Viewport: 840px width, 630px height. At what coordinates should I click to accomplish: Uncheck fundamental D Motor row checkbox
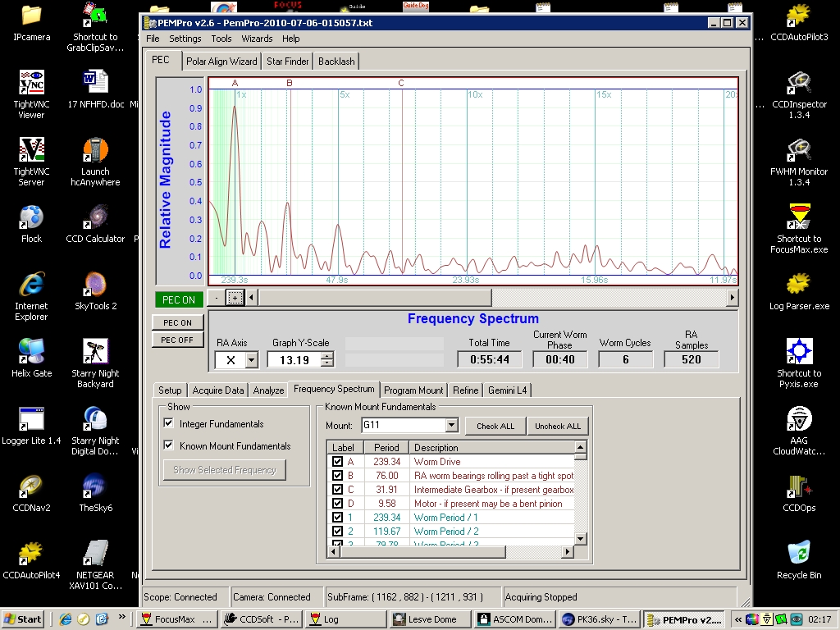tap(337, 503)
